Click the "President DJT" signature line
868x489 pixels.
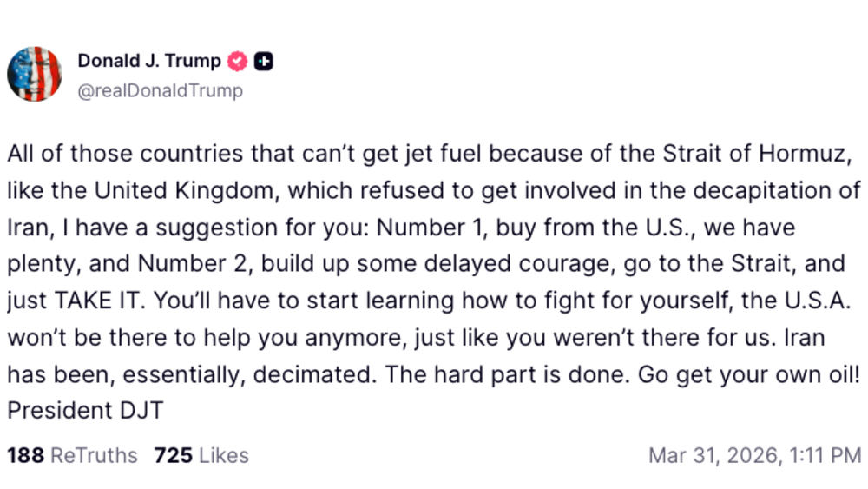pos(85,411)
